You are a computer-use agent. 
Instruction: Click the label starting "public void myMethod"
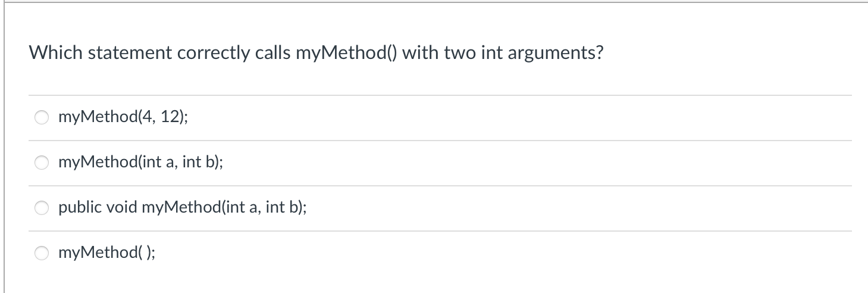(183, 208)
